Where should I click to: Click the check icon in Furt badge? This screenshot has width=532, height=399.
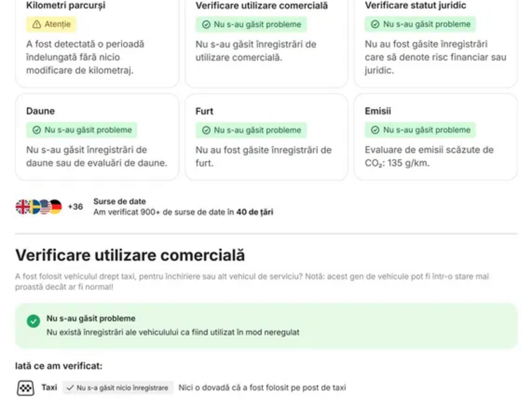tap(206, 130)
